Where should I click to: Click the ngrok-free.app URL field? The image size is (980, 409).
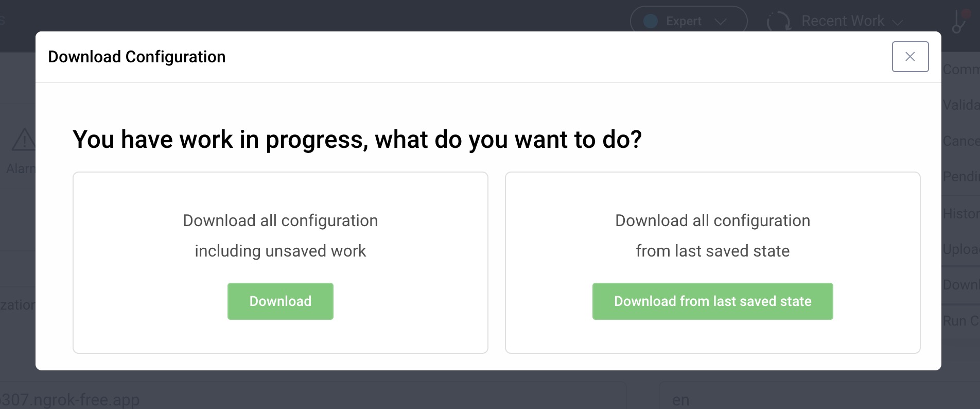(x=206, y=399)
